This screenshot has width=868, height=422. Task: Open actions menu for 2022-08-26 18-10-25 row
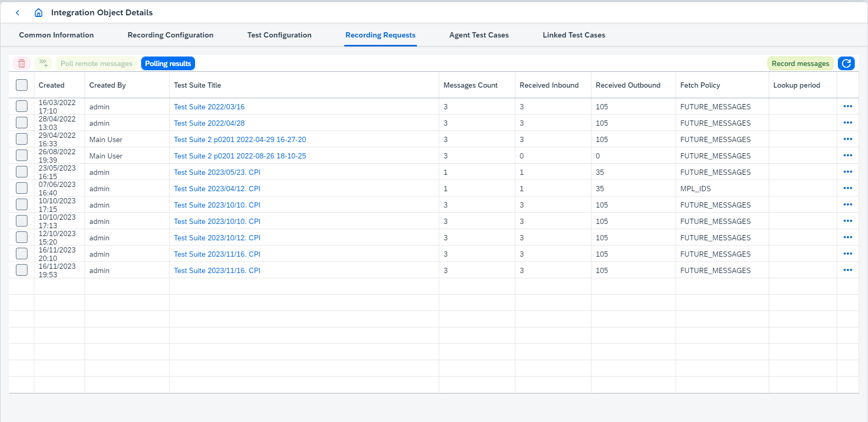click(x=848, y=155)
